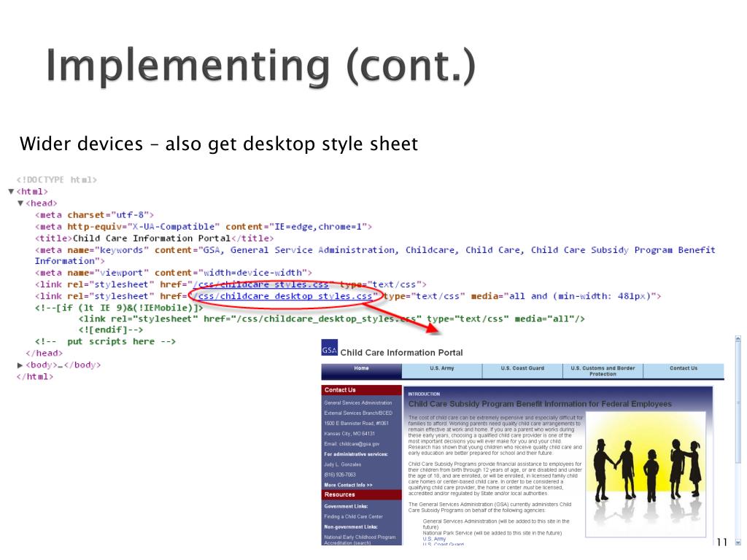This screenshot has height=560, width=747.
Task: Click the children silhouette image
Action: (646, 475)
